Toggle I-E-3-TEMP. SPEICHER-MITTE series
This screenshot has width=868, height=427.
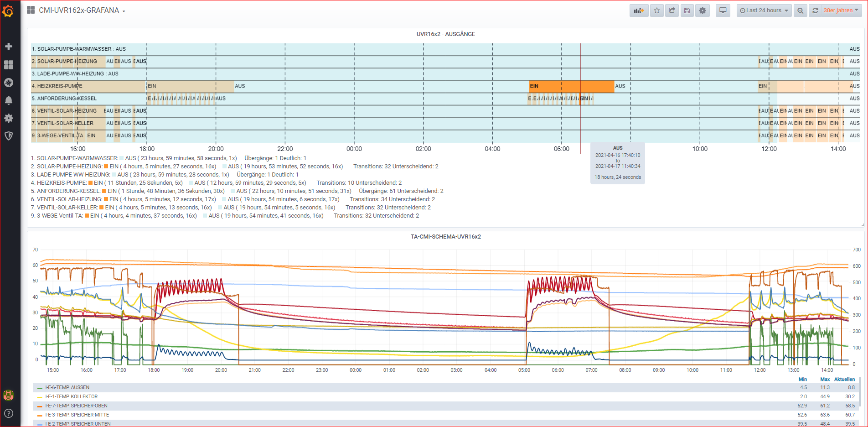pos(77,415)
